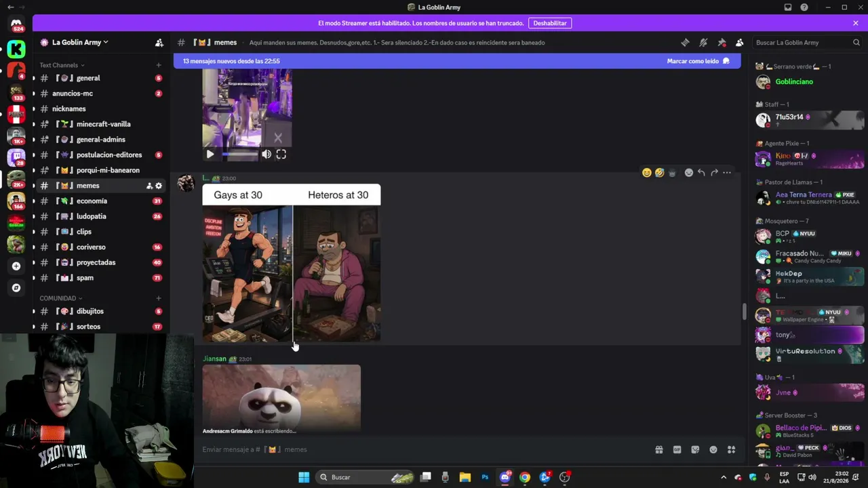Viewport: 868px width, 488px height.
Task: Toggle the member list icon
Action: 739,42
